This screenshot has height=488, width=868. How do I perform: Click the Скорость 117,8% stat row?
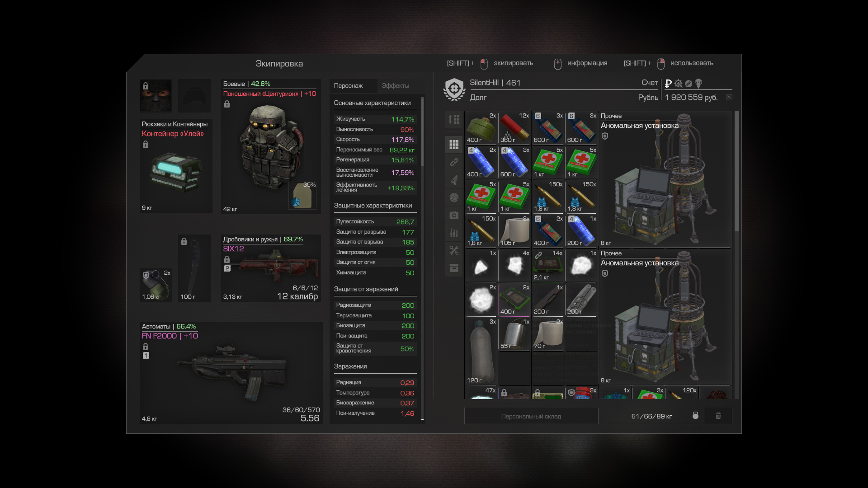[375, 139]
